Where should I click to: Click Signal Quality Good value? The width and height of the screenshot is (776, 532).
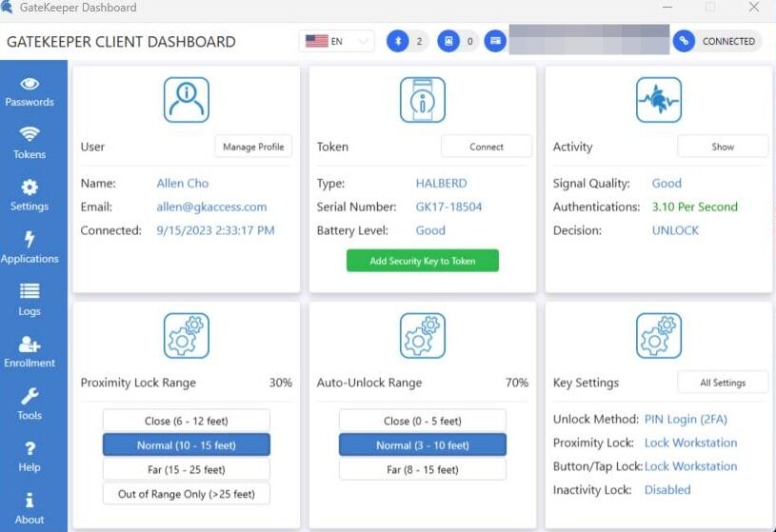pos(667,183)
